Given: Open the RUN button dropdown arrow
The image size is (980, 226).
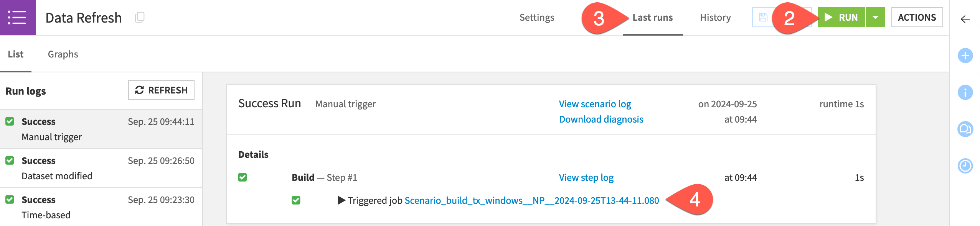Looking at the screenshot, I should coord(875,17).
